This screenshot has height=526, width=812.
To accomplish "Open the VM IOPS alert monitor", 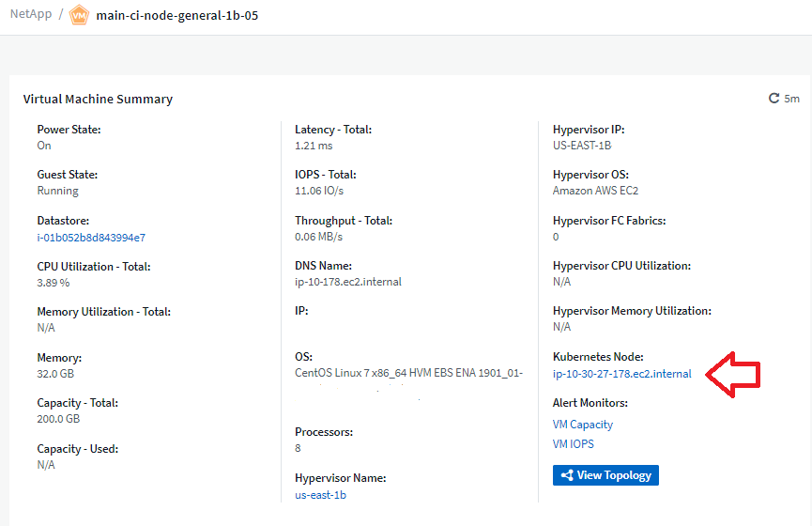I will point(573,444).
